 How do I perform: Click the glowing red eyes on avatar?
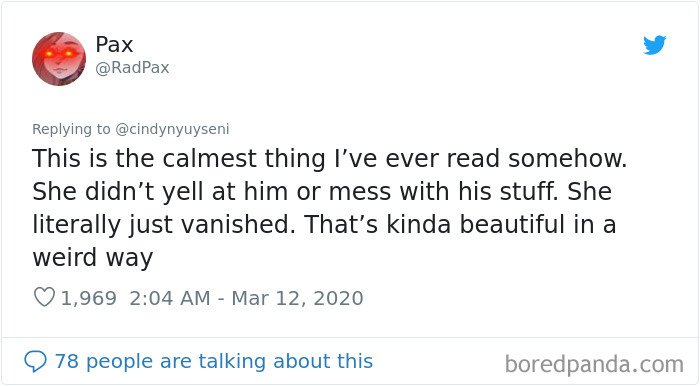[56, 54]
